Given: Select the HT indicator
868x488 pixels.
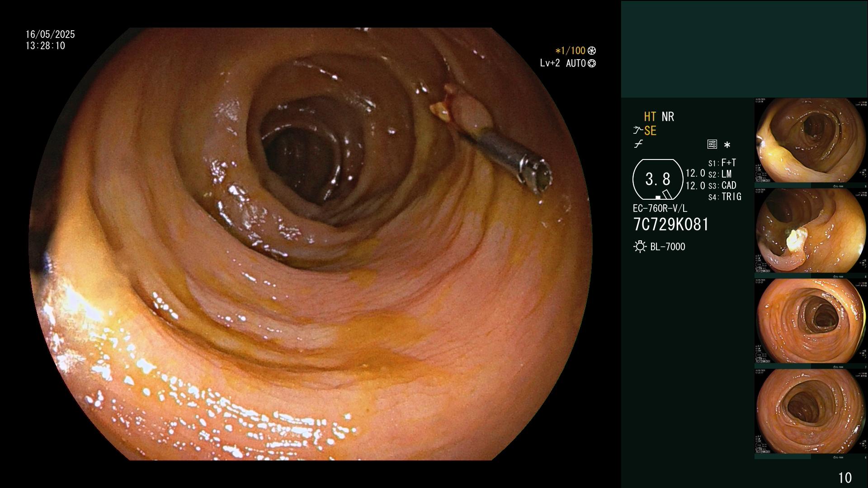Looking at the screenshot, I should pos(650,117).
